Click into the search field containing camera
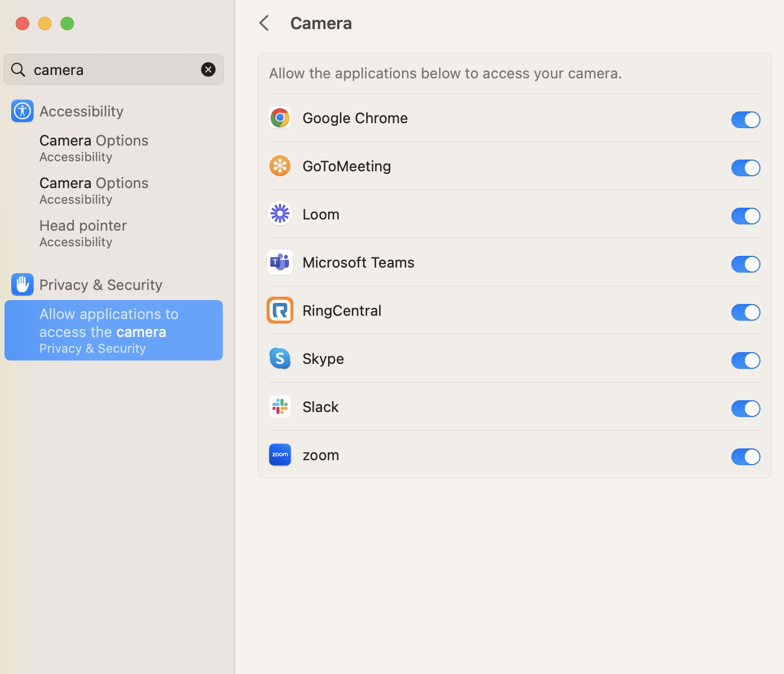Viewport: 784px width, 674px height. coord(114,69)
